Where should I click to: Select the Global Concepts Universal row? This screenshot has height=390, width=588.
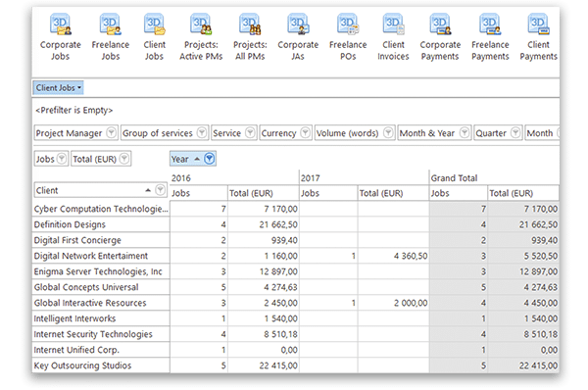101,287
